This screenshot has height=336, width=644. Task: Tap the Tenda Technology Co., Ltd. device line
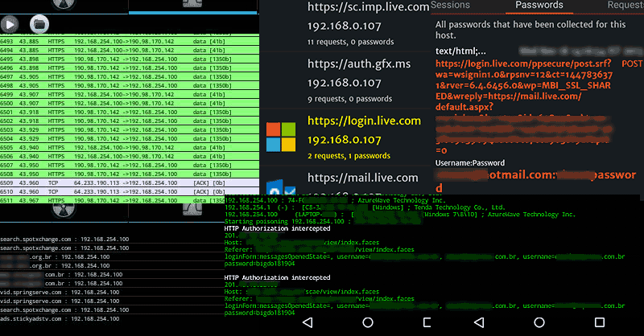(365, 207)
